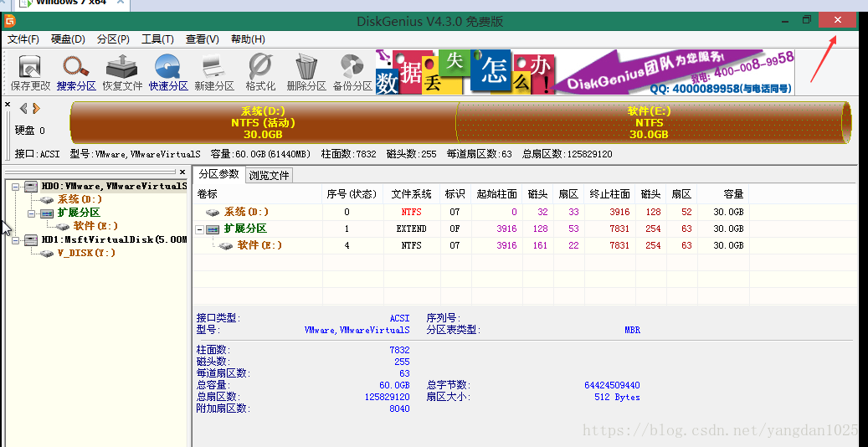Select HD1:MsftVirtualDisk disk entry

[114, 239]
